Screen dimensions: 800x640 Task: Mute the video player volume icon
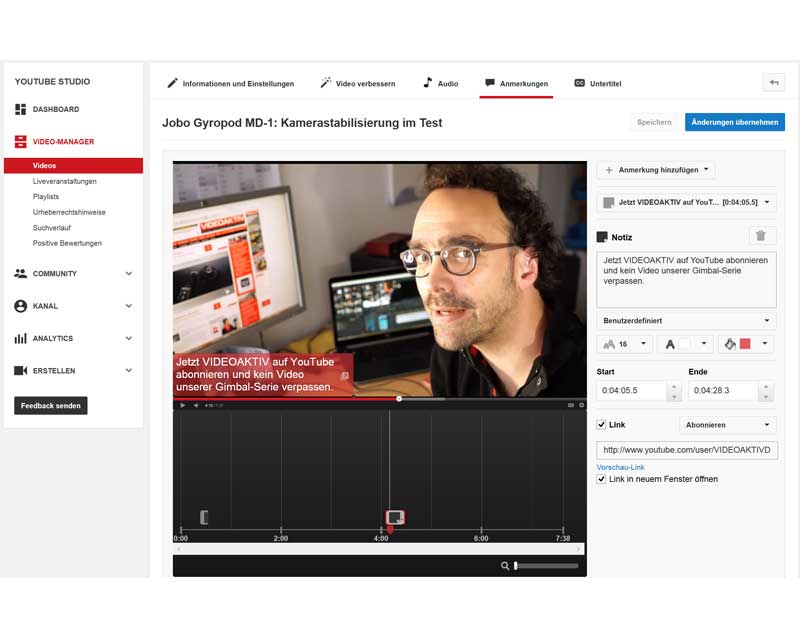pos(196,405)
